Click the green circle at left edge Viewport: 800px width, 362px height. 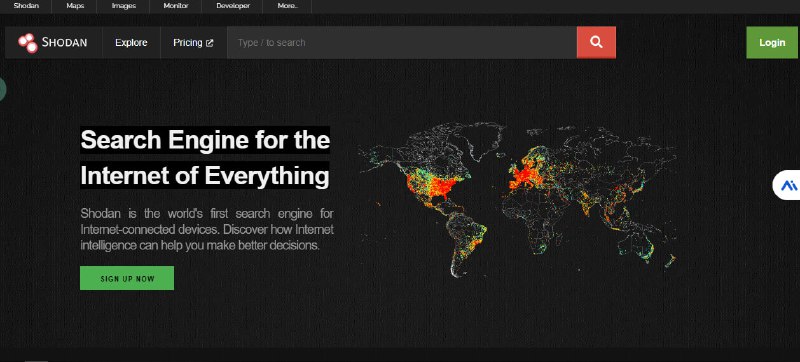tap(2, 89)
